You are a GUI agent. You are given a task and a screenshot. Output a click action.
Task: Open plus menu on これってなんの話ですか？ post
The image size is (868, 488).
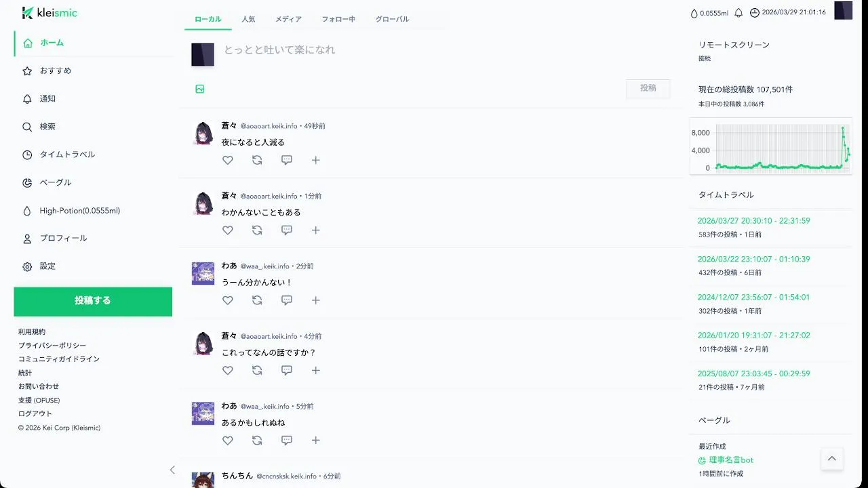[316, 371]
